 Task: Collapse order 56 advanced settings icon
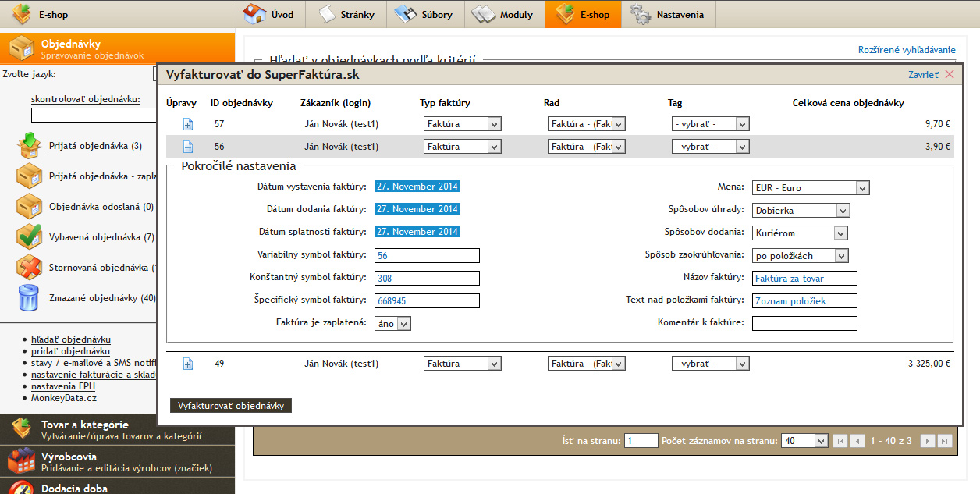187,147
